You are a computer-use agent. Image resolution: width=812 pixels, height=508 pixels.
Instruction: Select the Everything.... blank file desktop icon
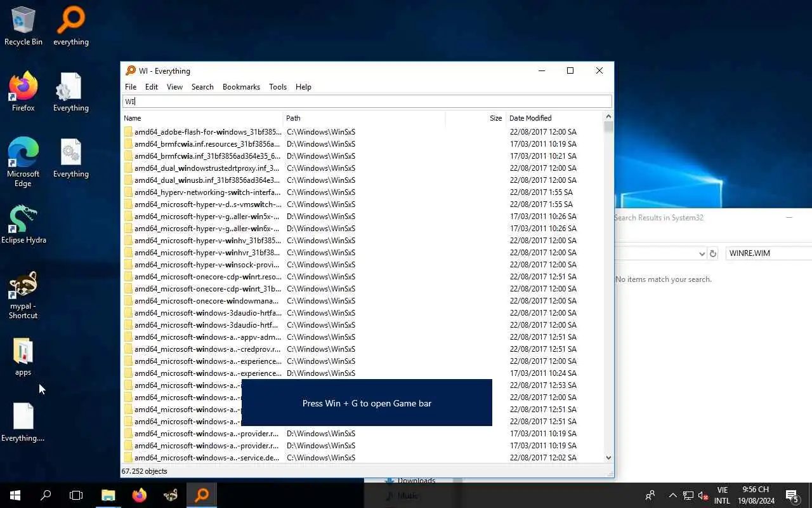(x=23, y=422)
